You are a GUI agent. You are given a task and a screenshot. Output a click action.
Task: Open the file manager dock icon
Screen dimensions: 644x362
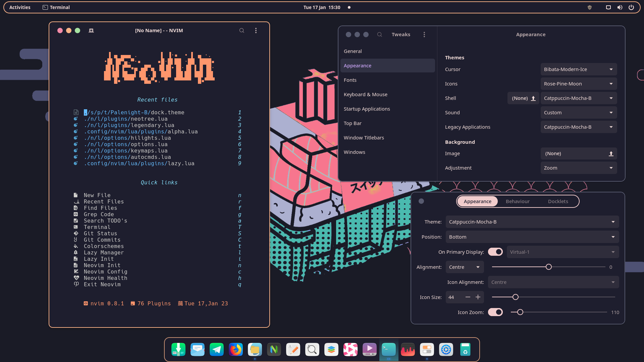[255, 350]
